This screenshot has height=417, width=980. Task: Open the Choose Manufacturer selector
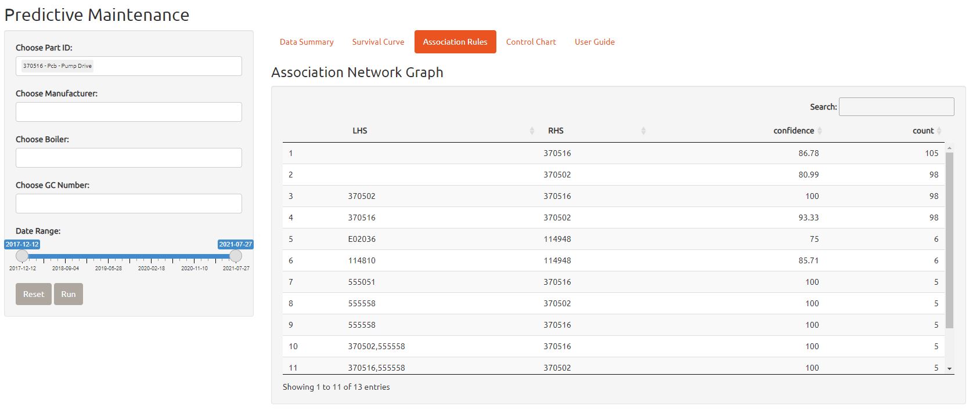coord(129,112)
